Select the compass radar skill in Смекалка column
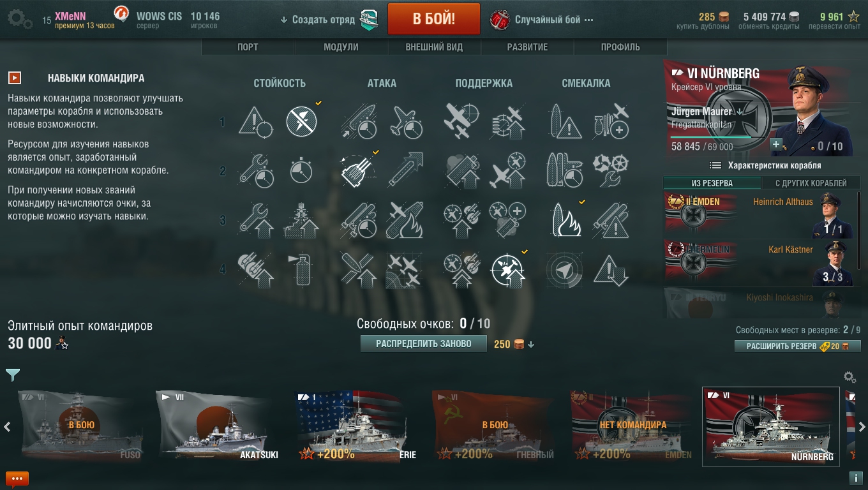 pos(565,269)
